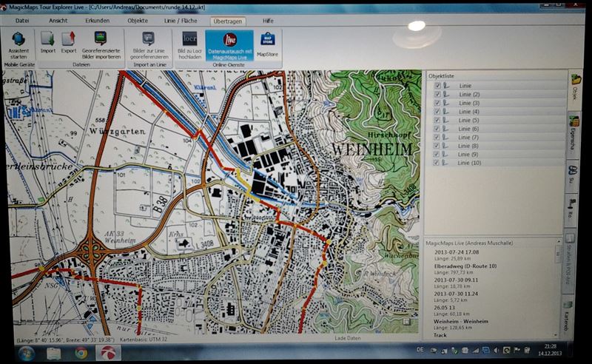The height and width of the screenshot is (364, 592).
Task: Toggle the Linie (10) checkbox
Action: tap(437, 163)
